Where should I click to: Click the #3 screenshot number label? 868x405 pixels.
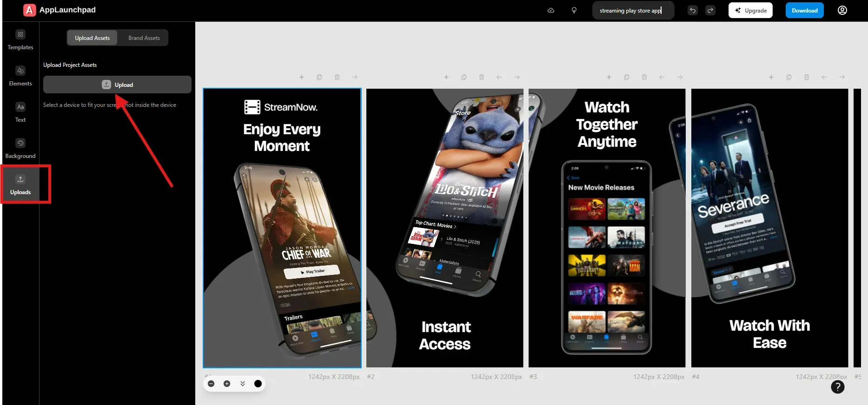coord(533,377)
